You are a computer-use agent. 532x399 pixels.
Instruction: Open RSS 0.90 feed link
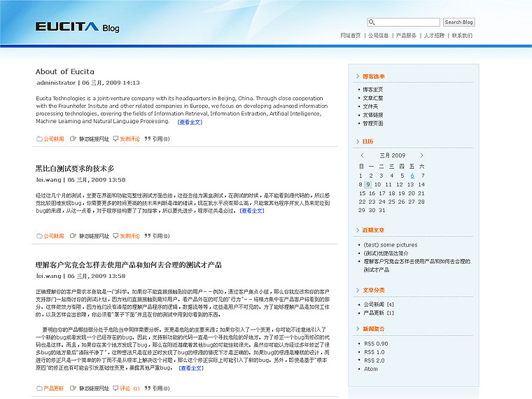376,344
